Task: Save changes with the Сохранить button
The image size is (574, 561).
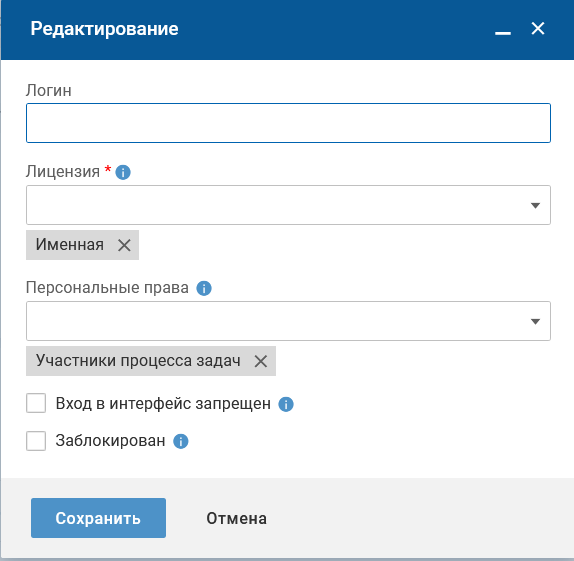Action: click(x=98, y=518)
